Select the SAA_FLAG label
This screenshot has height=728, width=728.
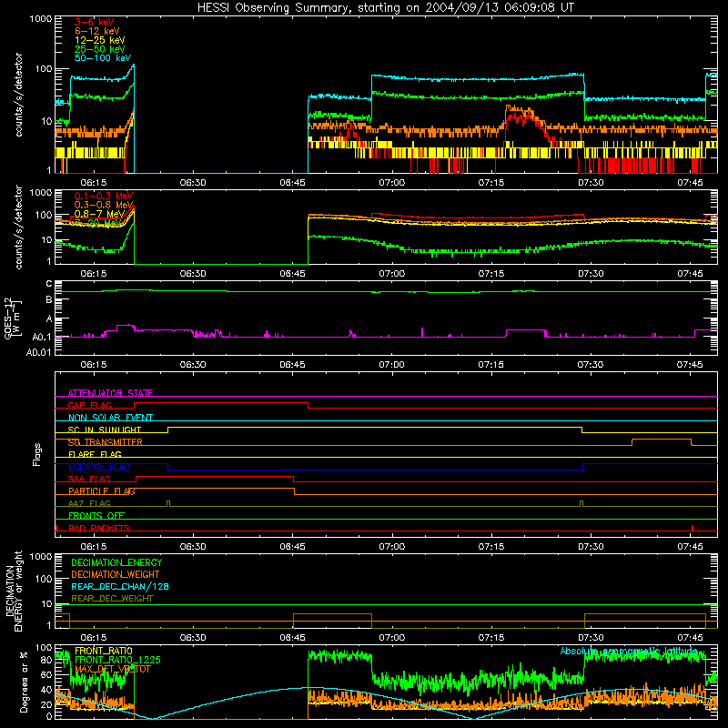tap(89, 480)
